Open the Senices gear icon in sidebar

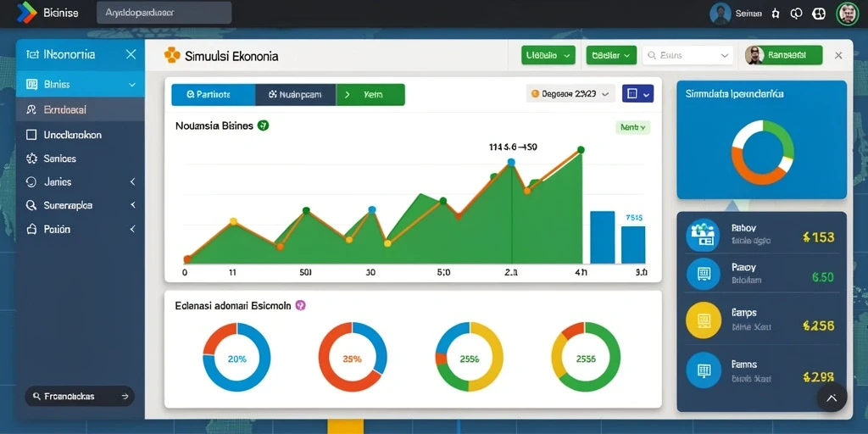tap(31, 159)
